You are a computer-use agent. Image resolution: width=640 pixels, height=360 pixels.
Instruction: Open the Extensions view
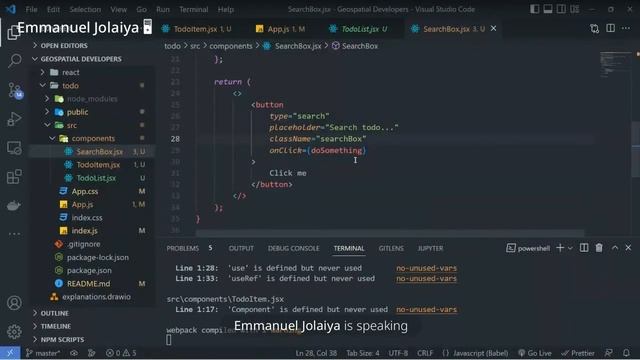(14, 177)
